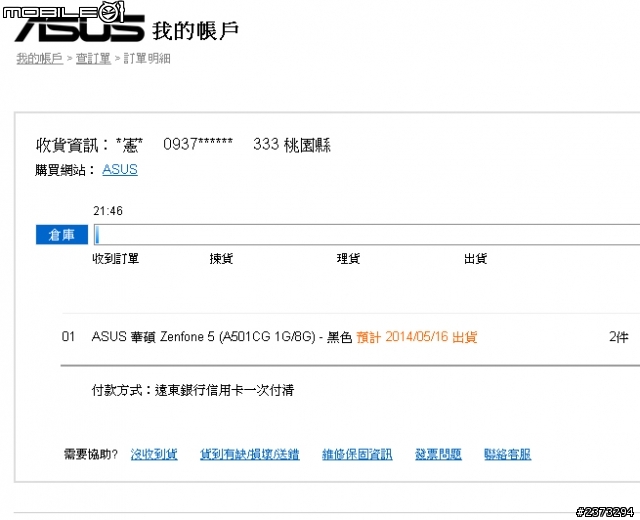The width and height of the screenshot is (640, 520).
Task: Select the 出貨 progress stage label
Action: pyautogui.click(x=476, y=258)
